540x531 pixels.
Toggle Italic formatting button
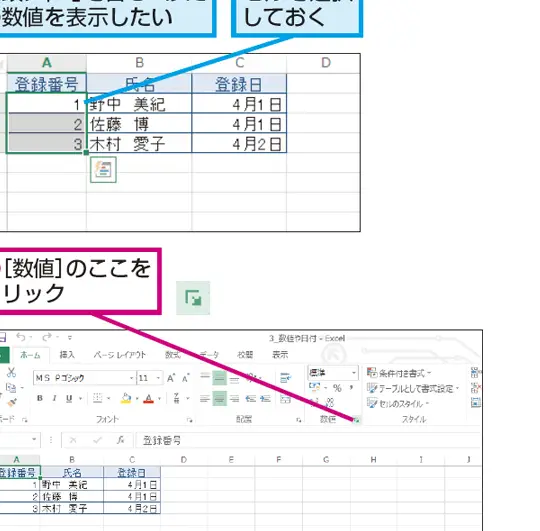54,398
